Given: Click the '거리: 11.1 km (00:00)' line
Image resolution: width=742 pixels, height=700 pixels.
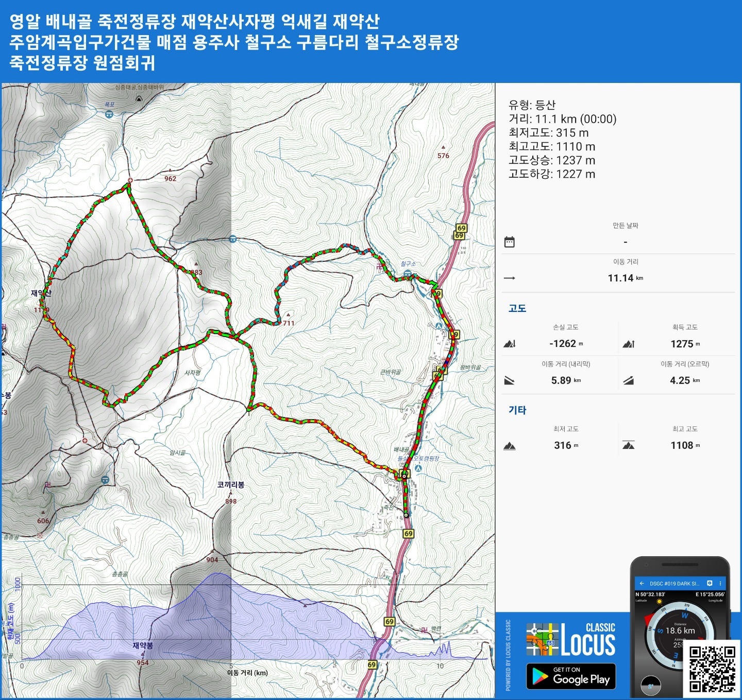Looking at the screenshot, I should coord(563,119).
